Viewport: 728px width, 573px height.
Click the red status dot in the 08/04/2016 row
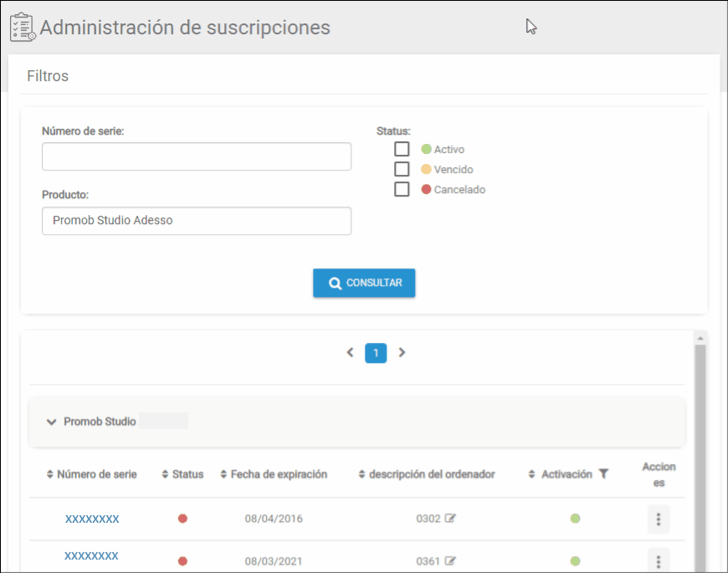pyautogui.click(x=182, y=519)
